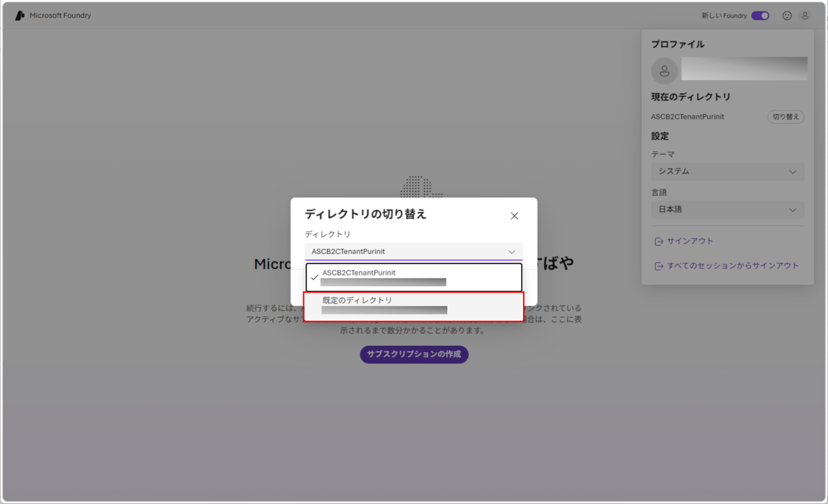This screenshot has height=504, width=828.
Task: Click the Microsoft Foundry logo icon
Action: tap(20, 15)
